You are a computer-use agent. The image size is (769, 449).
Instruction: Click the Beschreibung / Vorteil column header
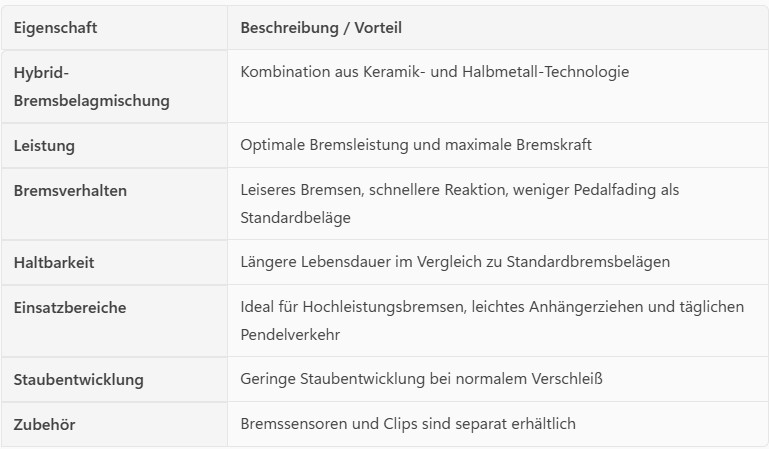click(x=320, y=28)
